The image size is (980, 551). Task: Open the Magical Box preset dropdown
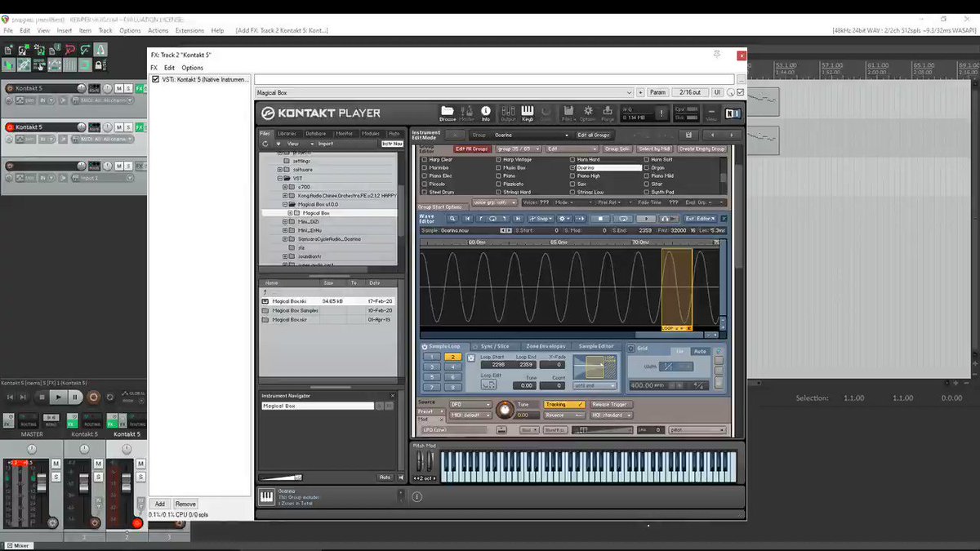pos(444,92)
